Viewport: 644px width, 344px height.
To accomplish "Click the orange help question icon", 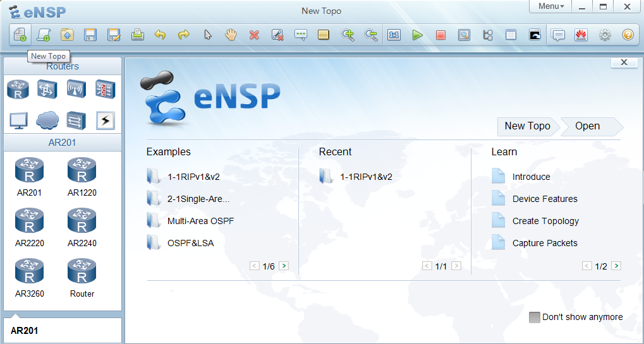I will (628, 35).
